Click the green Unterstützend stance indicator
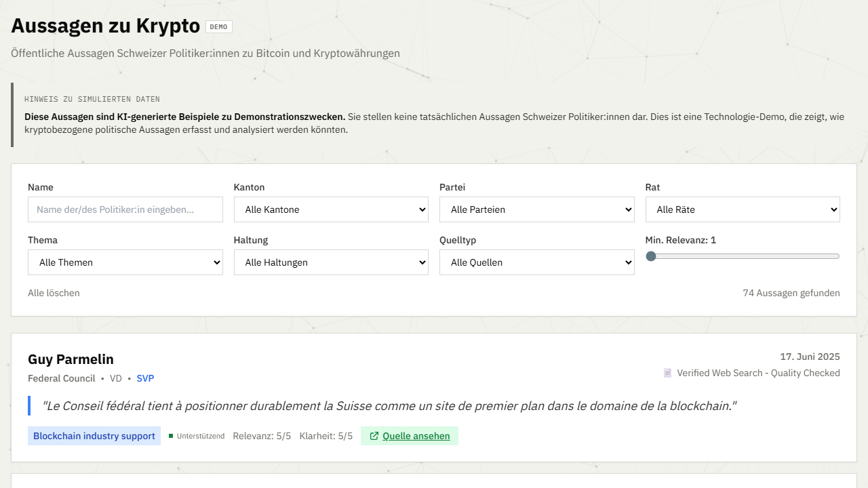 (197, 436)
